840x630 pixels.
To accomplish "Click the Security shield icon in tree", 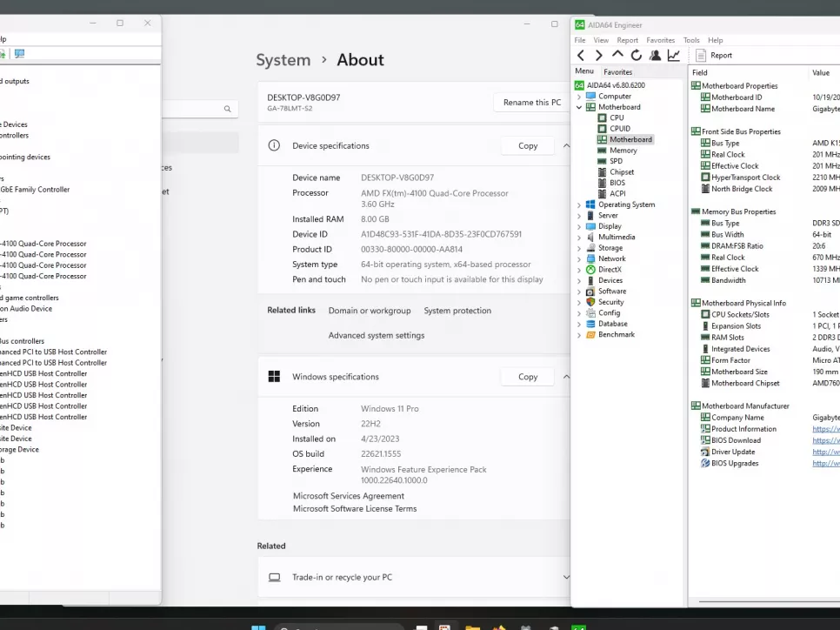I will coord(590,302).
